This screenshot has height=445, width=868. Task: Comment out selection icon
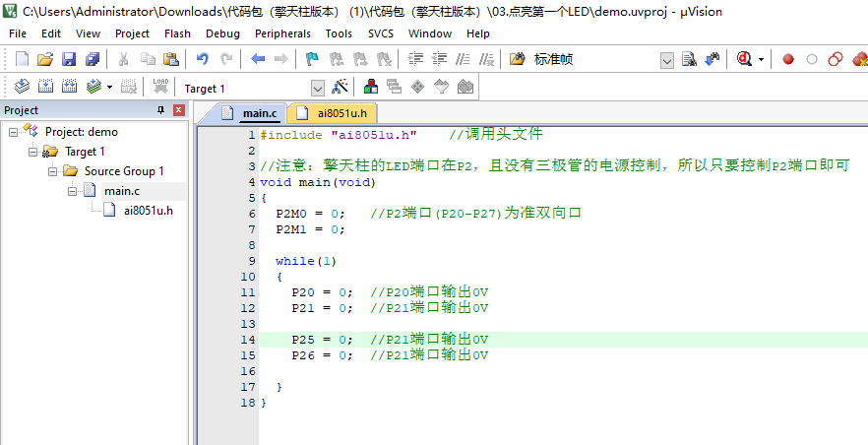(x=463, y=59)
